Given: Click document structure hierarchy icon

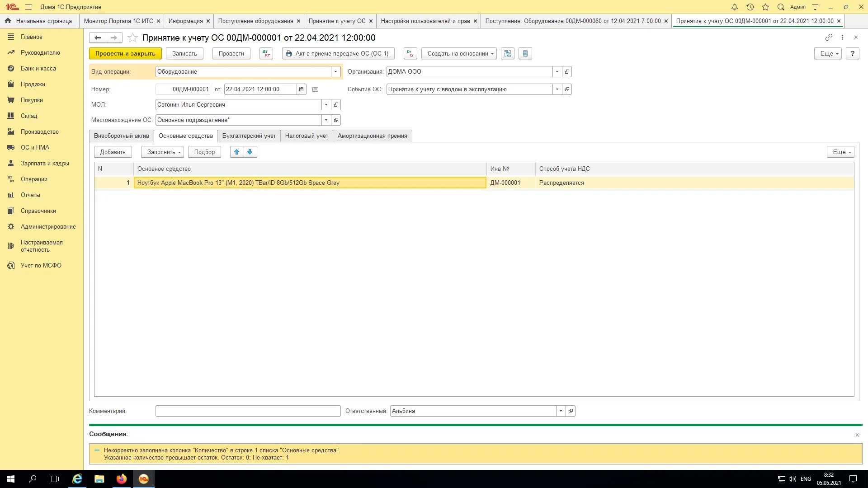Looking at the screenshot, I should coord(507,53).
